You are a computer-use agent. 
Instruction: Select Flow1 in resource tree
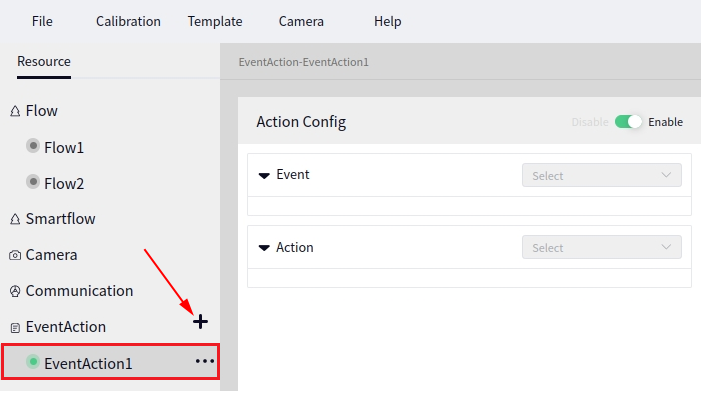click(64, 148)
